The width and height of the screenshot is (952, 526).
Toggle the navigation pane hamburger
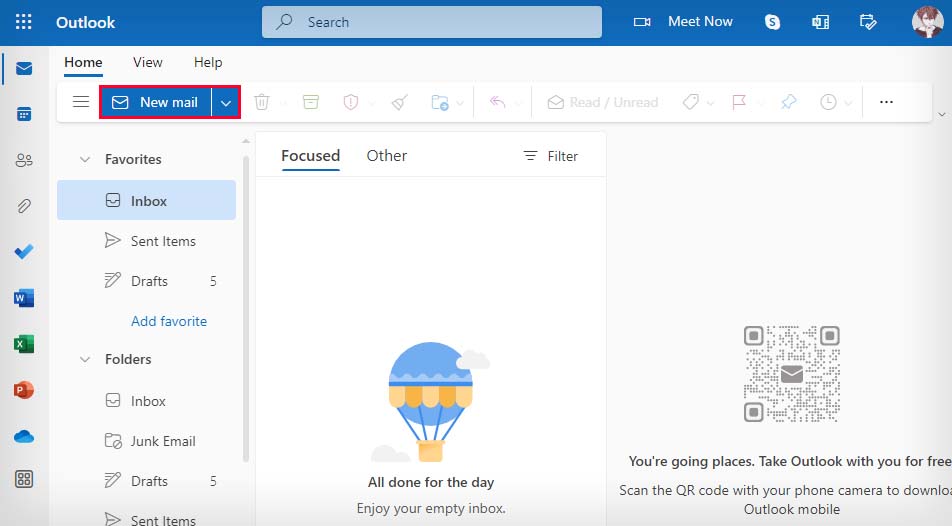[81, 101]
